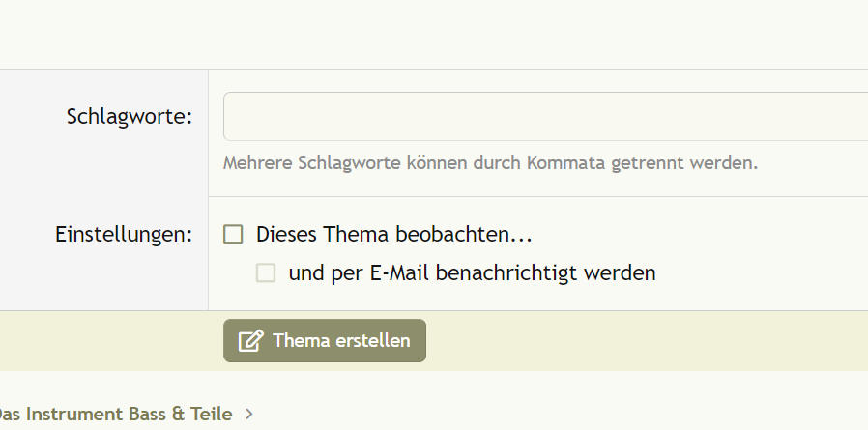Click the Dieses Thema beobachten label text

click(394, 234)
